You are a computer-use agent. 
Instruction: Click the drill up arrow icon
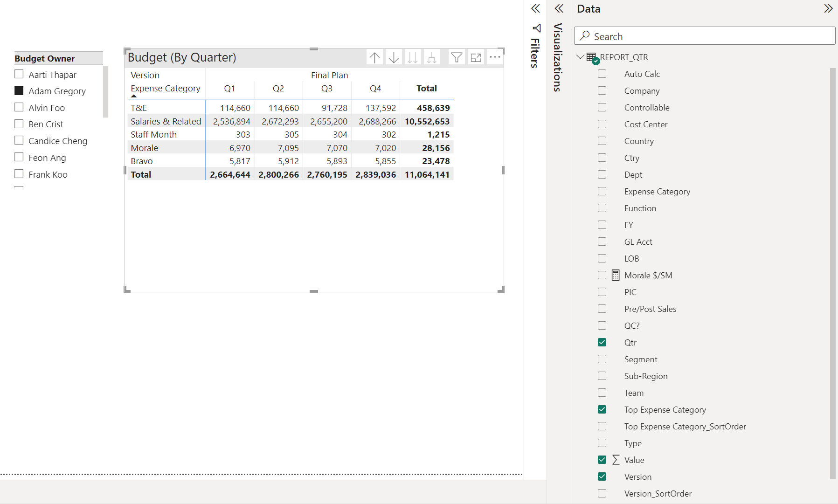pos(374,57)
